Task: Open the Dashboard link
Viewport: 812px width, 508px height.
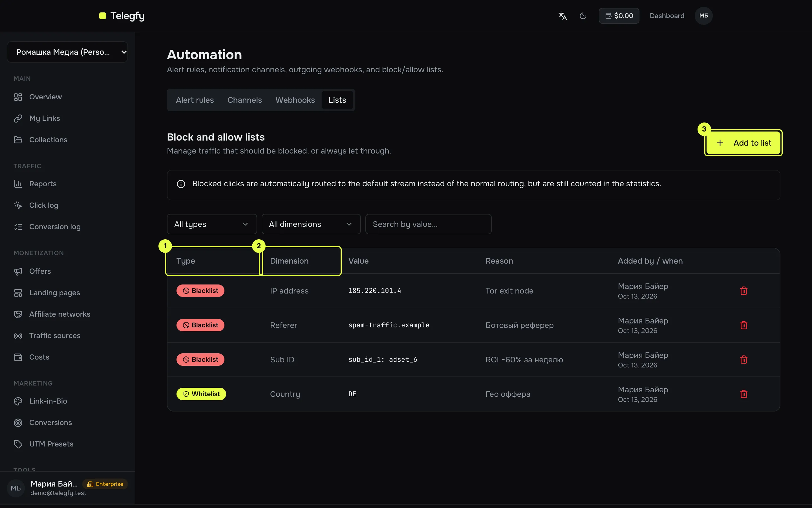Action: (x=667, y=16)
